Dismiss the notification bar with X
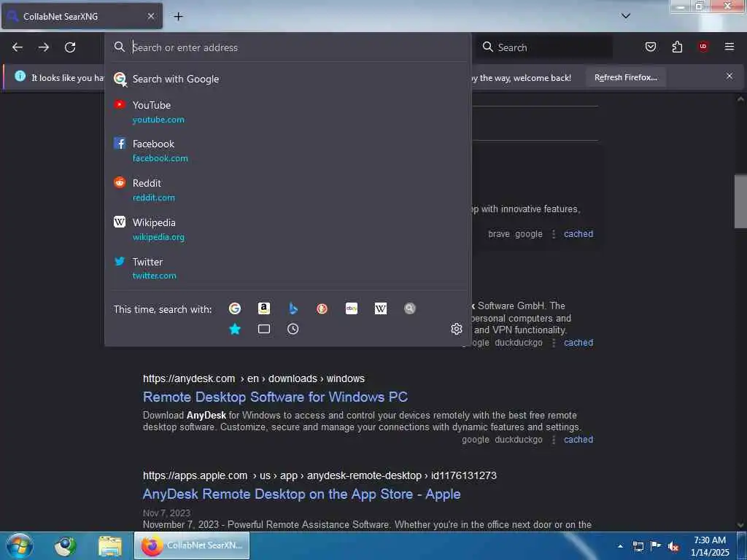 729,76
